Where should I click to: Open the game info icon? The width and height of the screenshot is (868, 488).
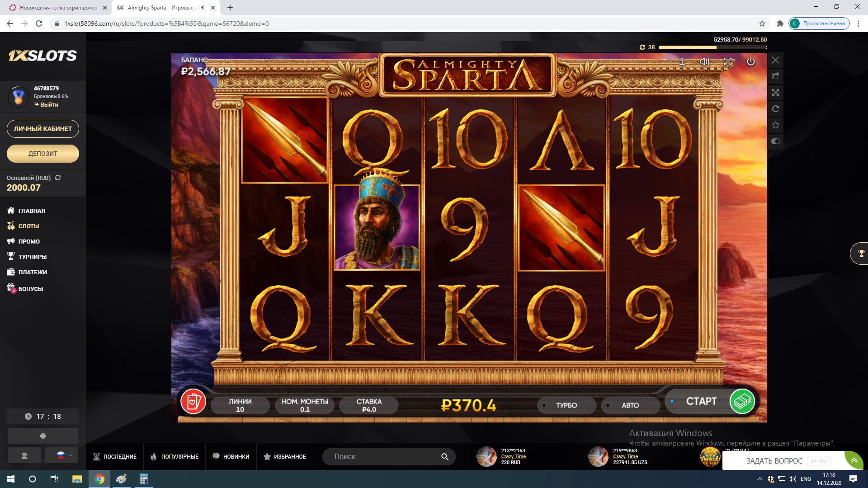[x=682, y=61]
